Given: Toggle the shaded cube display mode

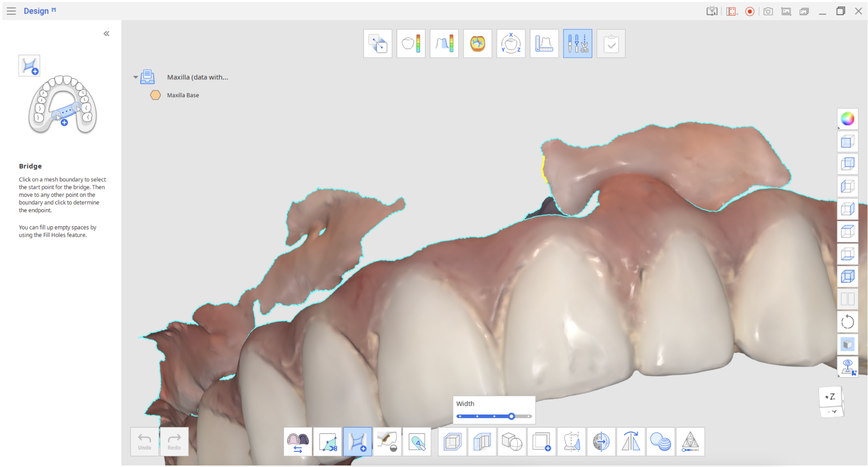Looking at the screenshot, I should (x=847, y=344).
